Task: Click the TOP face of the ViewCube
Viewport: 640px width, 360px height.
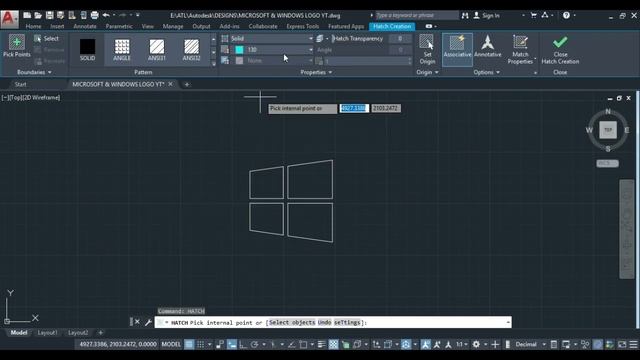Action: pyautogui.click(x=608, y=130)
